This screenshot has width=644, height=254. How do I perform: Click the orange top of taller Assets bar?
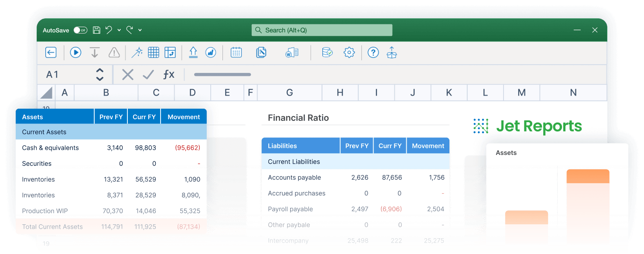click(588, 176)
